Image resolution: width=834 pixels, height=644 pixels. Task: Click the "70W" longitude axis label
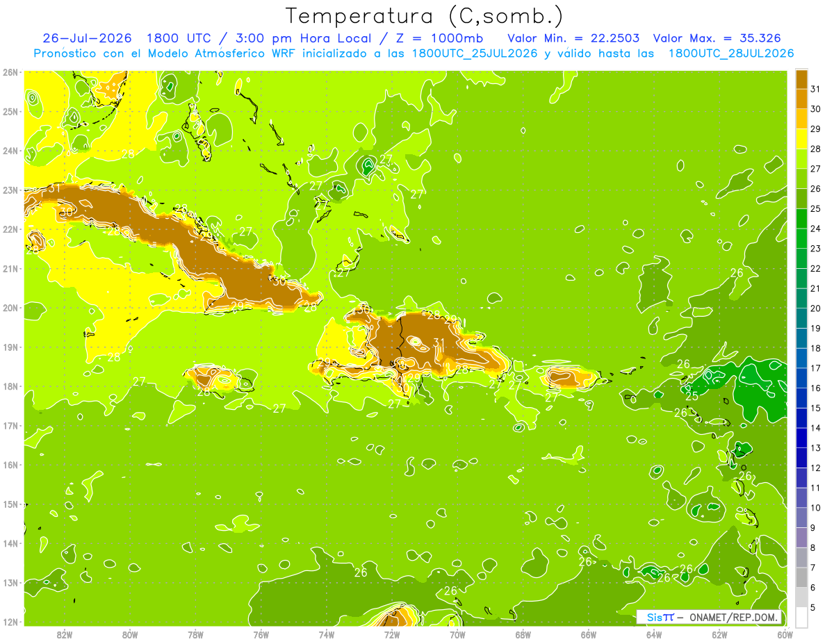[x=457, y=634]
